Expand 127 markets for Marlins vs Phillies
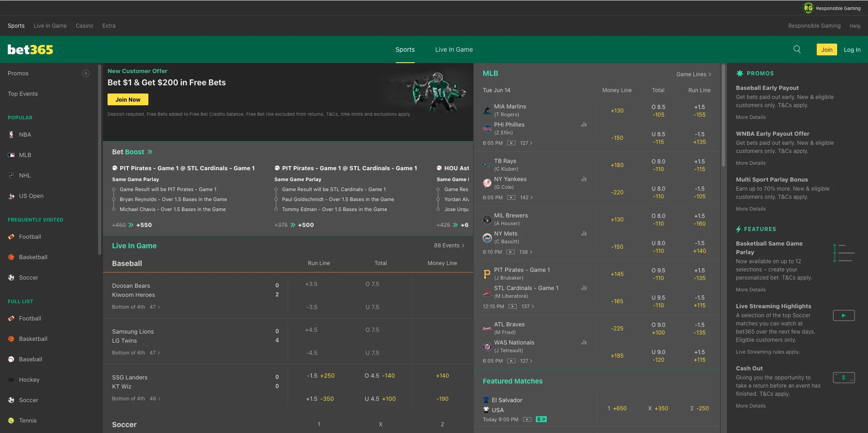Image resolution: width=868 pixels, height=433 pixels. pos(526,143)
